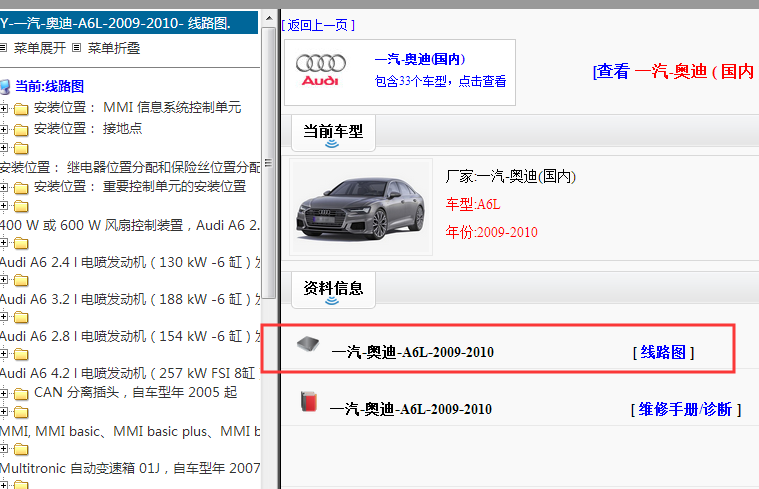The width and height of the screenshot is (759, 489).
Task: Open the 维修手册/诊断 link
Action: coord(685,410)
